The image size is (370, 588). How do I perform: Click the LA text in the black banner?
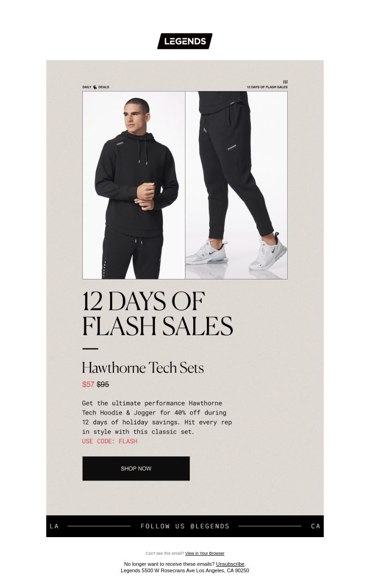click(x=55, y=526)
